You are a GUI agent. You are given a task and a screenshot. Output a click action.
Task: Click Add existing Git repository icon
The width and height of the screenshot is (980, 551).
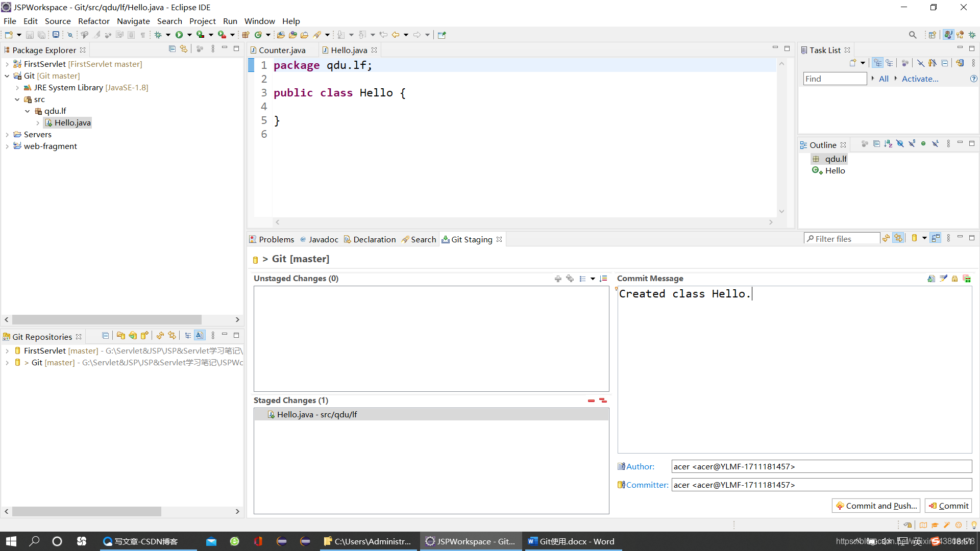coord(121,335)
